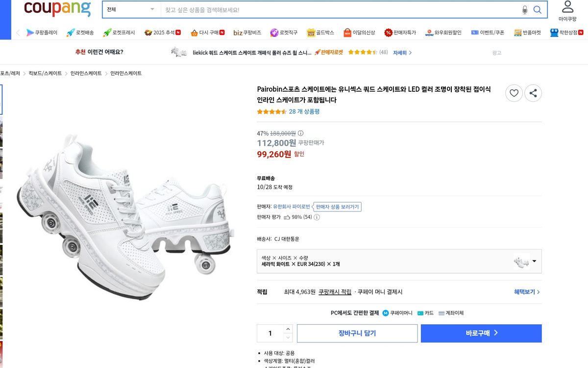The height and width of the screenshot is (368, 588).
Task: Open the 골드박스 menu item
Action: 320,33
